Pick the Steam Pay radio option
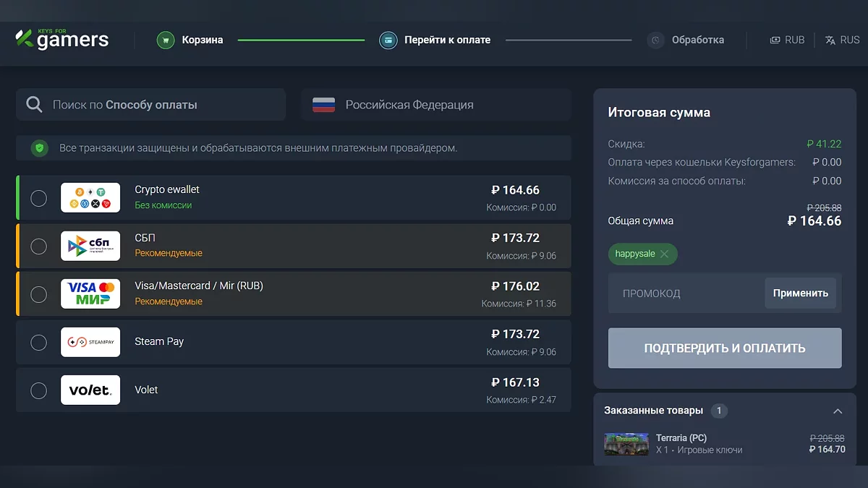Image resolution: width=868 pixels, height=488 pixels. (39, 343)
